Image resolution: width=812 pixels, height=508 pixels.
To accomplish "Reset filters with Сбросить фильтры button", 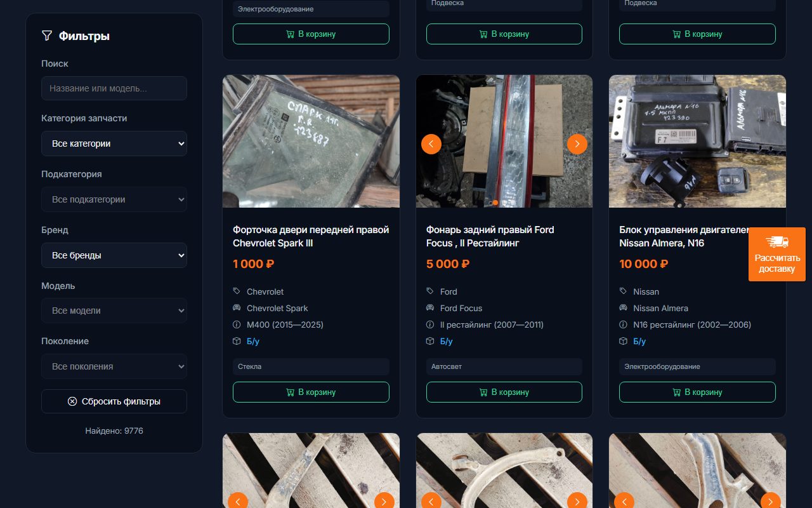I will pos(114,401).
